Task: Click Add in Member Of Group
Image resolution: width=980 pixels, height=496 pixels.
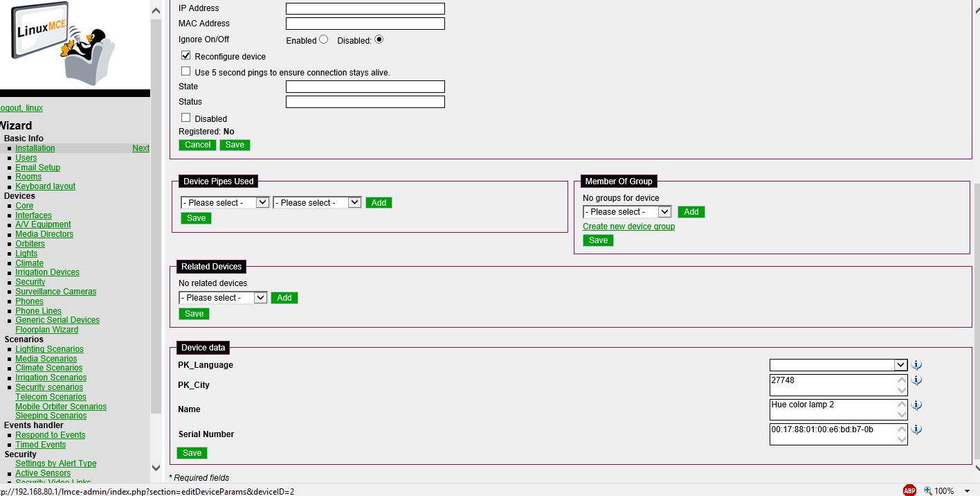Action: pos(691,212)
